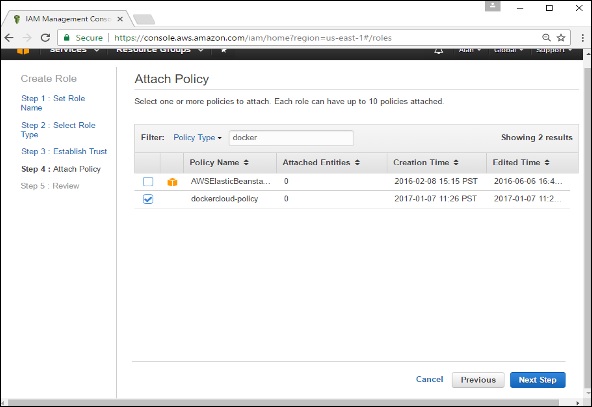The height and width of the screenshot is (407, 592).
Task: Go to Step 3 : Establish Trust
Action: pyautogui.click(x=64, y=151)
